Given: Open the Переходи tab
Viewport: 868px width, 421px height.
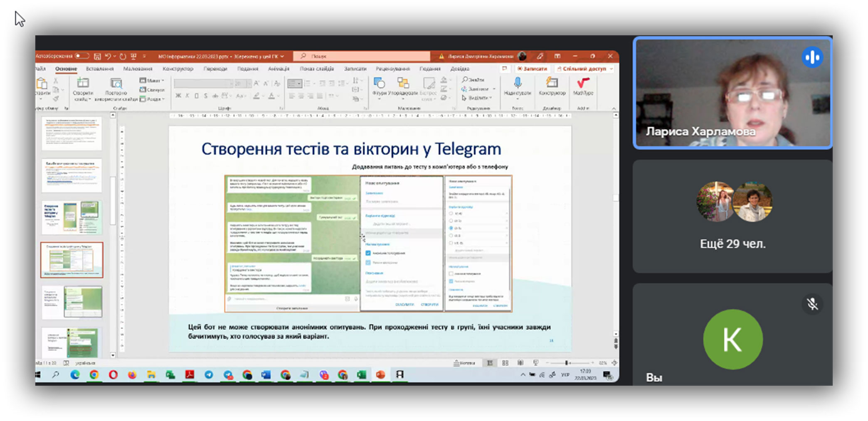Looking at the screenshot, I should [x=215, y=69].
